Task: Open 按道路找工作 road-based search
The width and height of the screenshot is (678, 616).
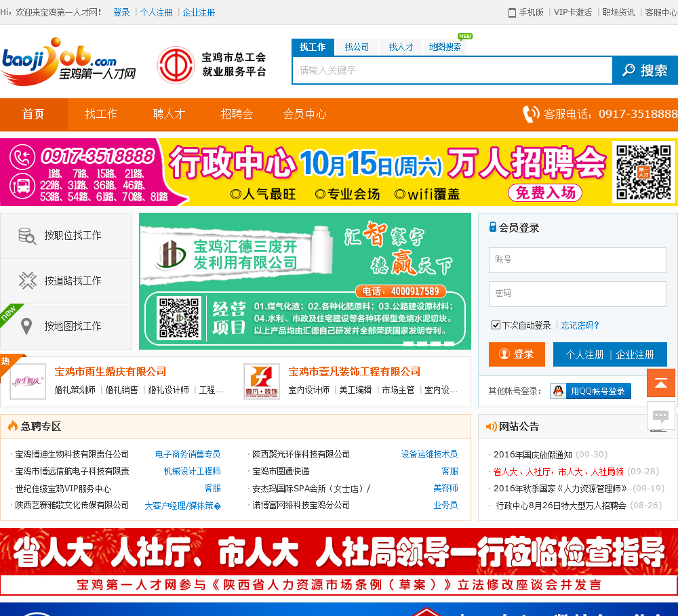Action: click(x=66, y=281)
